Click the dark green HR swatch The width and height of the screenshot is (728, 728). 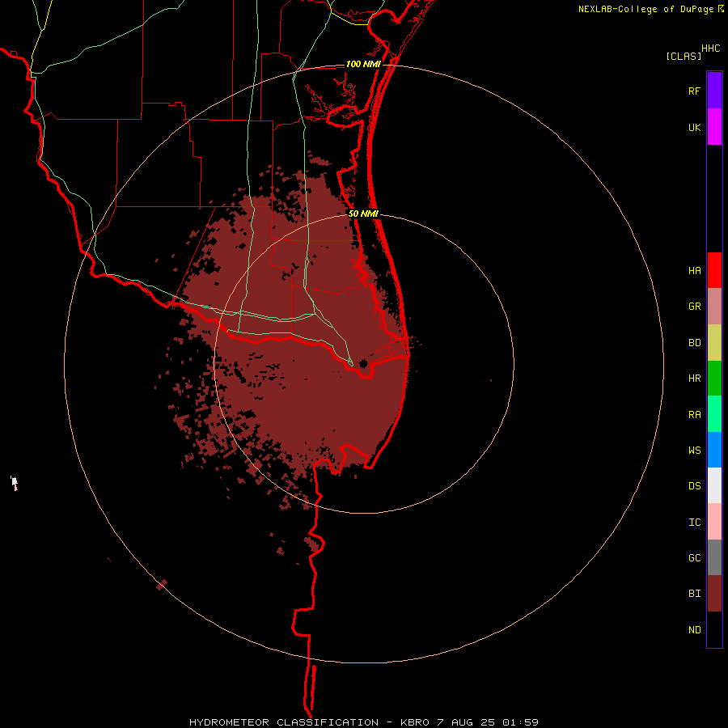pos(714,379)
